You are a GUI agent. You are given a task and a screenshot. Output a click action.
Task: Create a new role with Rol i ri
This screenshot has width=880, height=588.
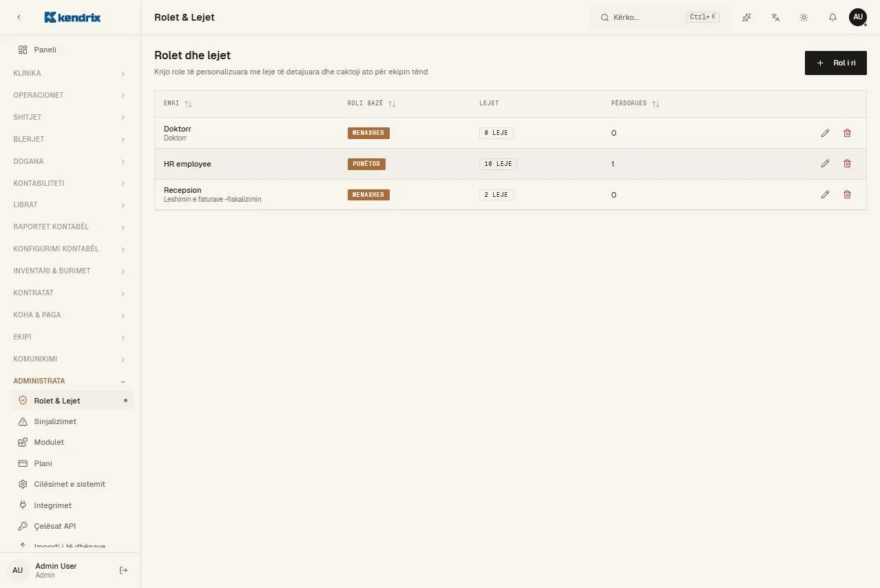pyautogui.click(x=836, y=63)
